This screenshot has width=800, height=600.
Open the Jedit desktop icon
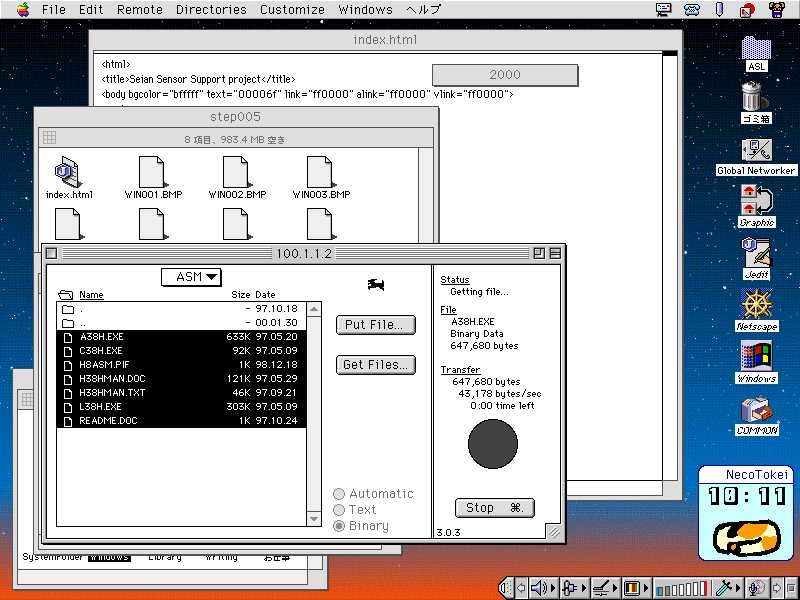(x=756, y=252)
